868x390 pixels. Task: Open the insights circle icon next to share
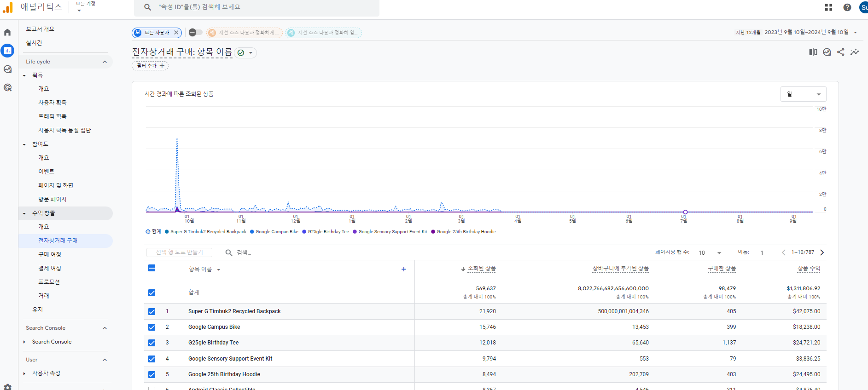pos(827,52)
